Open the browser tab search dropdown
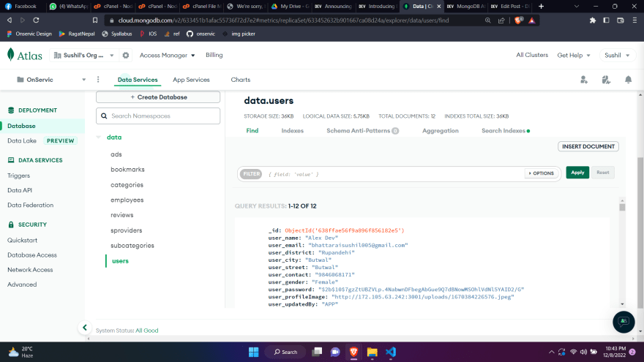Image resolution: width=644 pixels, height=362 pixels. pos(576,6)
